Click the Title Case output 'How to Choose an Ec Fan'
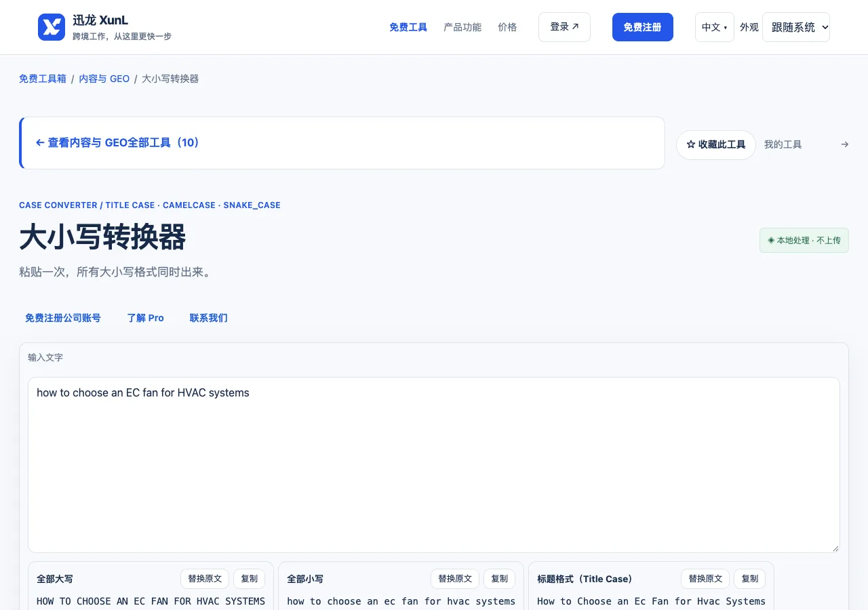This screenshot has width=868, height=610. pyautogui.click(x=652, y=601)
